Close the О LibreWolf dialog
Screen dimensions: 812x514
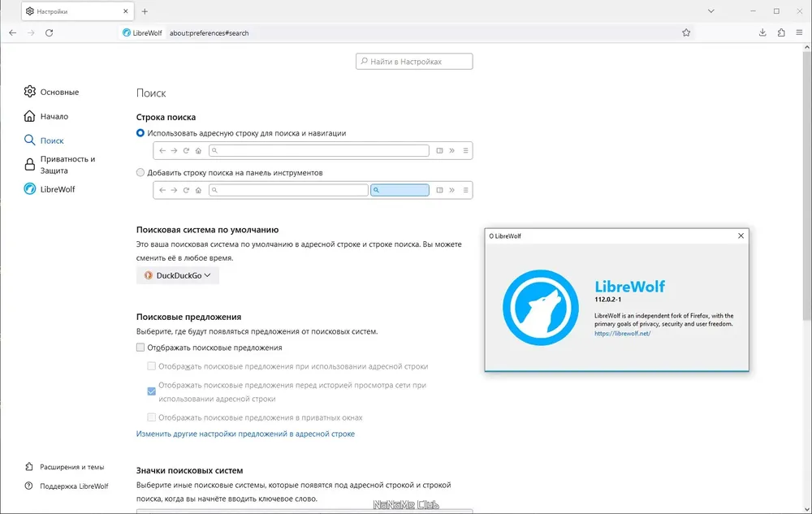coord(741,235)
